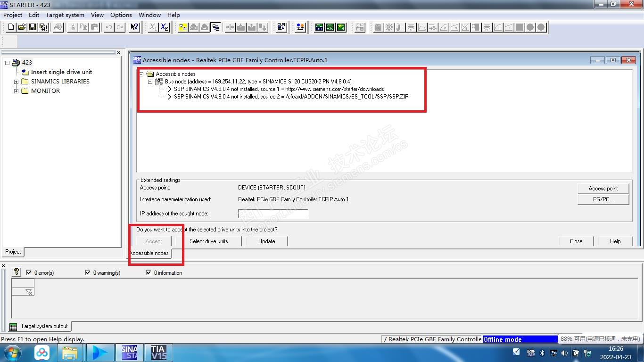Open the blue play arrow taskbar app
The height and width of the screenshot is (362, 644).
99,353
